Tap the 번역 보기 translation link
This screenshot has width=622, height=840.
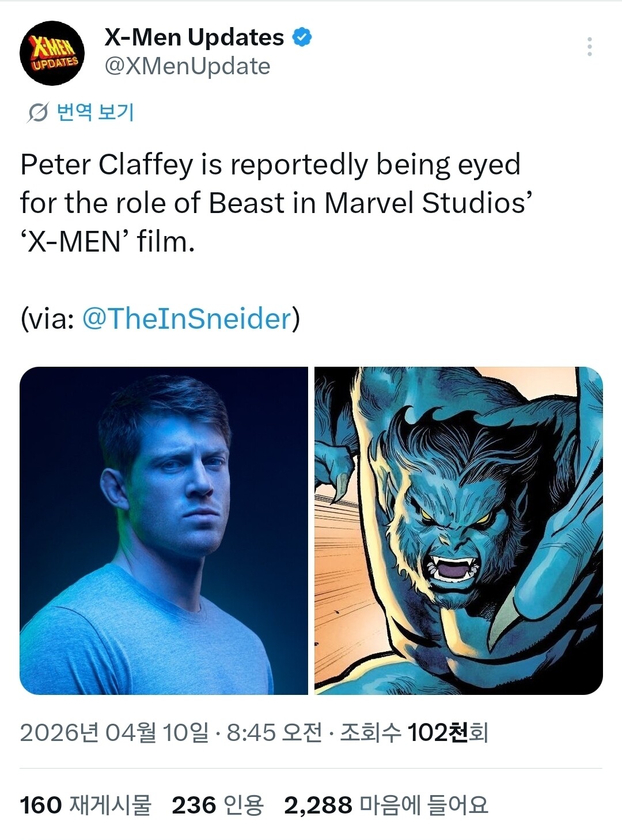pos(96,112)
